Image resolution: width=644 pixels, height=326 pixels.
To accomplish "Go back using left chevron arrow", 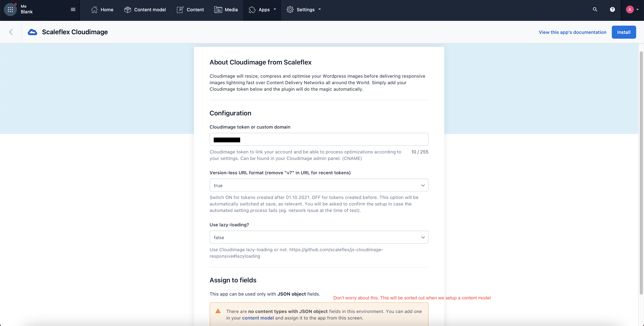I will pos(11,32).
